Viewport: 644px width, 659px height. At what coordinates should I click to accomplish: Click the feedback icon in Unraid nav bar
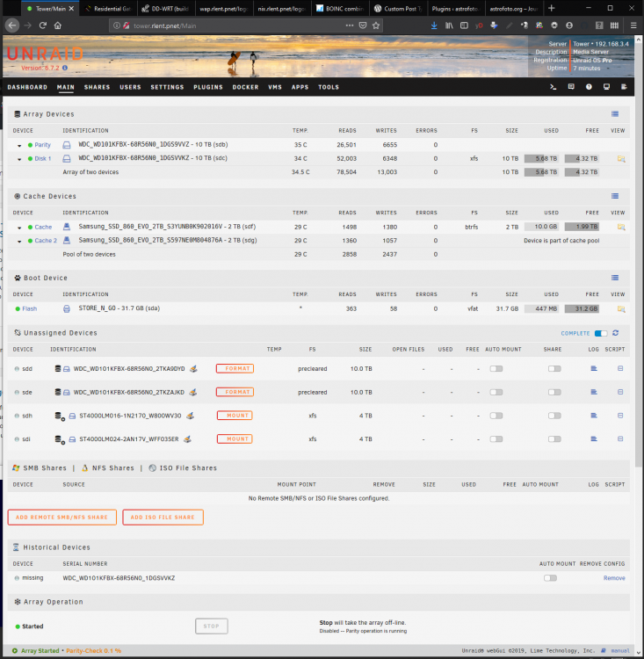click(x=571, y=87)
